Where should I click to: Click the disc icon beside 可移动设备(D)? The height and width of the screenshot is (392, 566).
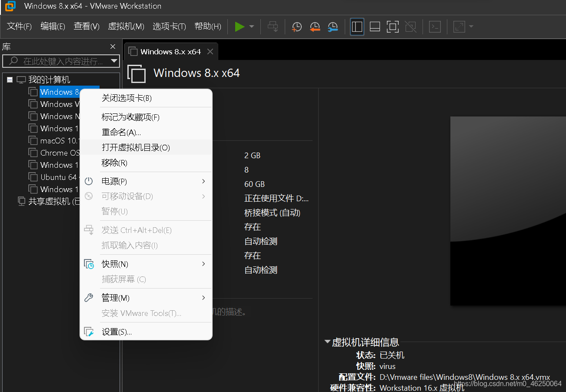[89, 196]
